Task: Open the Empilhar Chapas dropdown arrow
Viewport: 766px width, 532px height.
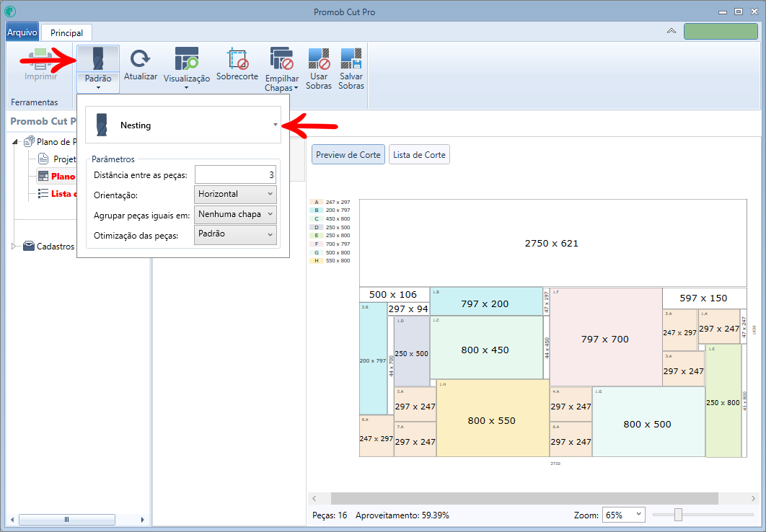Action: (296, 89)
